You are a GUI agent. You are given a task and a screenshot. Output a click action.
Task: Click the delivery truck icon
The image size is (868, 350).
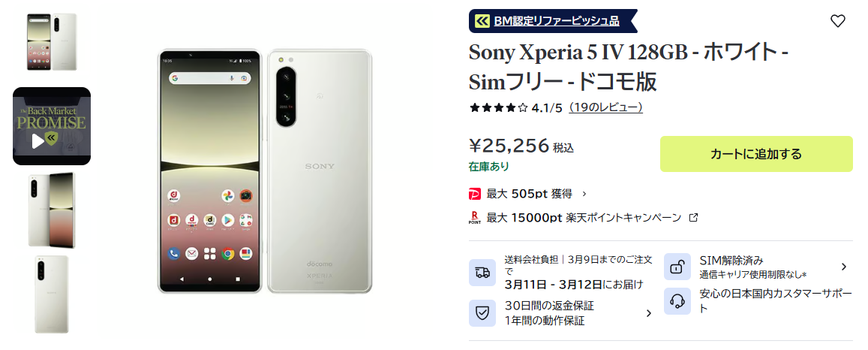coord(482,273)
